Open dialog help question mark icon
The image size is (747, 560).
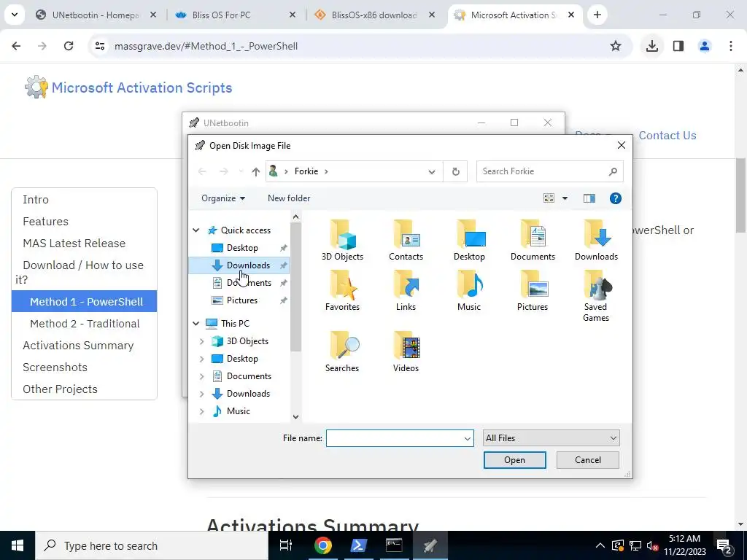pyautogui.click(x=615, y=198)
